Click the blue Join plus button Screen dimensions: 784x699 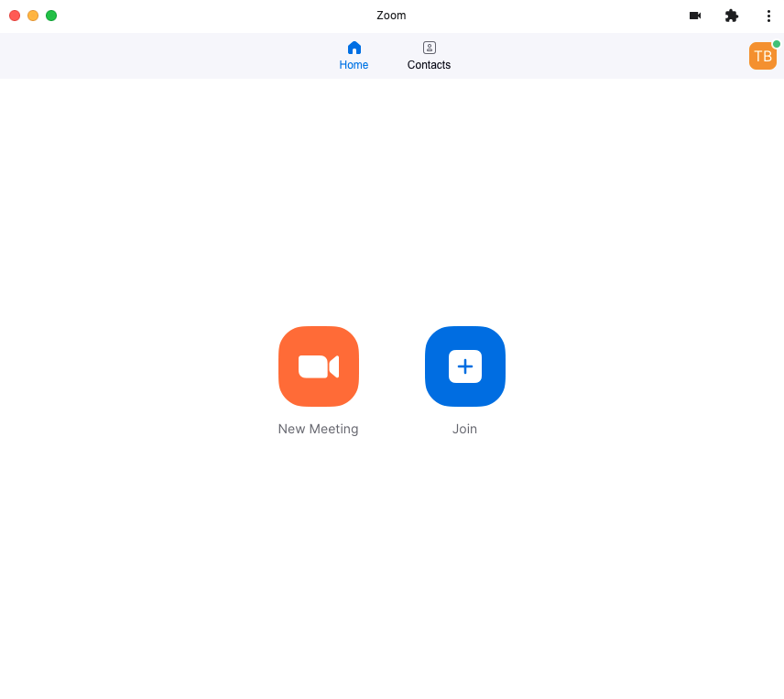465,366
